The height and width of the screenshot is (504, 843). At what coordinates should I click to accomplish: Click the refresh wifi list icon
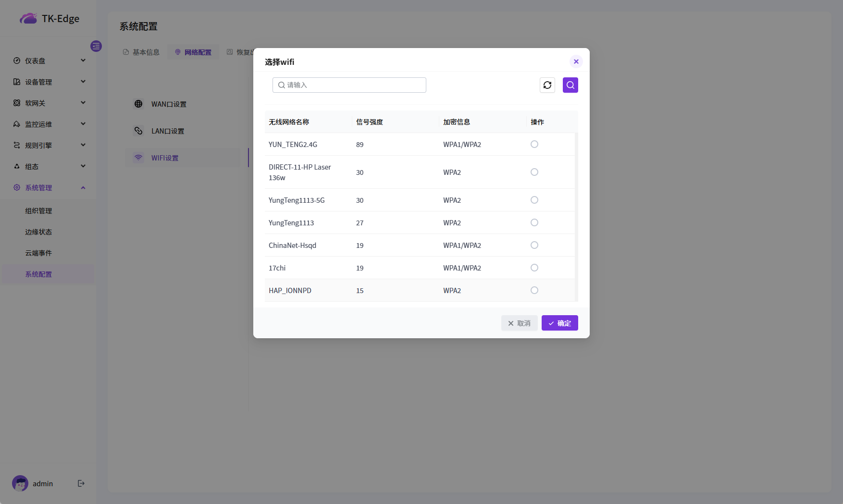pos(547,85)
